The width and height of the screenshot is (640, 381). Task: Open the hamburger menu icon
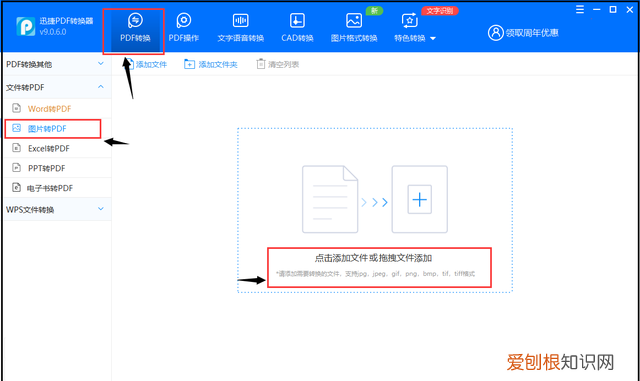pyautogui.click(x=580, y=9)
